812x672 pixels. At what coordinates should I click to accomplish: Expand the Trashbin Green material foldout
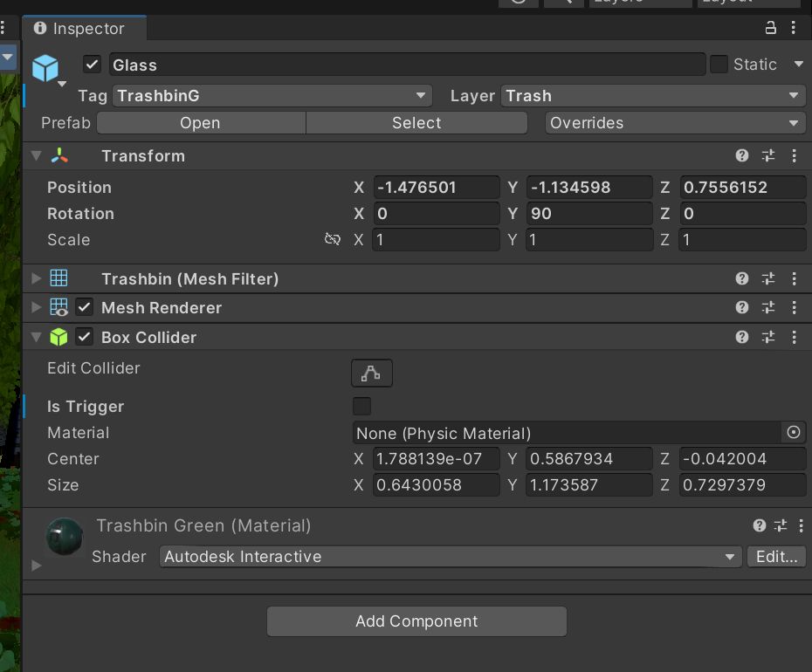37,566
